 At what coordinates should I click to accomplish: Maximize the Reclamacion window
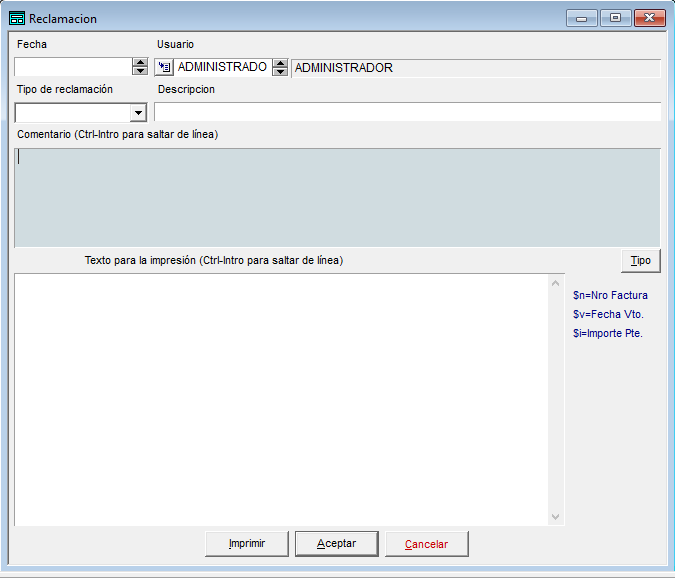click(616, 18)
